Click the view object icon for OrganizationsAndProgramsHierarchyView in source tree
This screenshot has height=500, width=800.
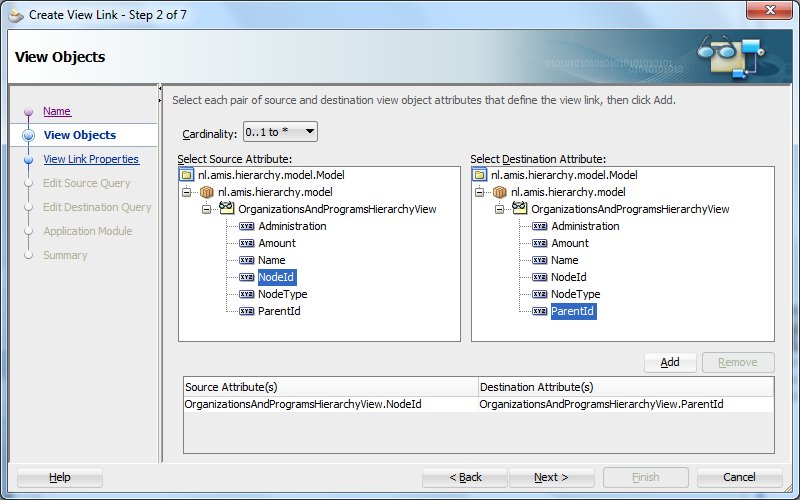pos(227,208)
